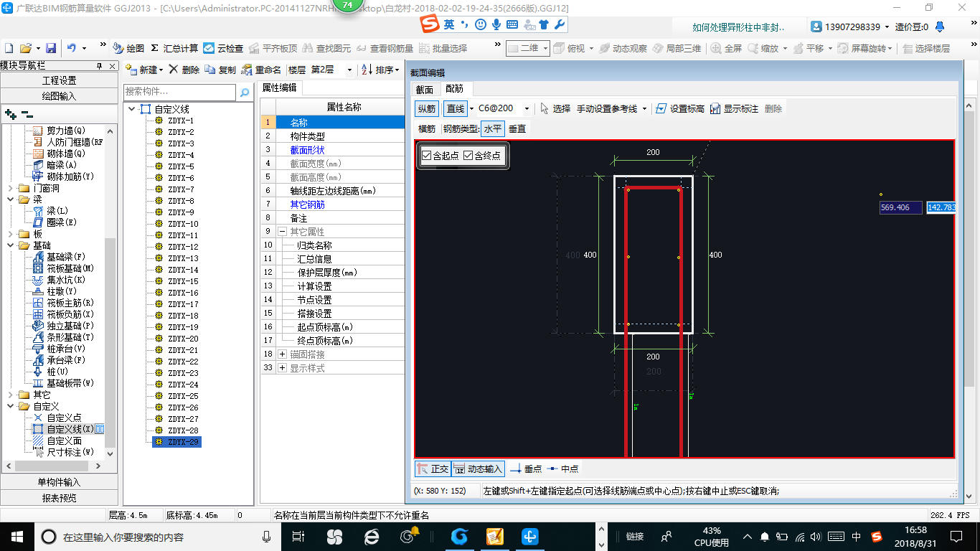Open 排序 sort dropdown

pos(380,70)
